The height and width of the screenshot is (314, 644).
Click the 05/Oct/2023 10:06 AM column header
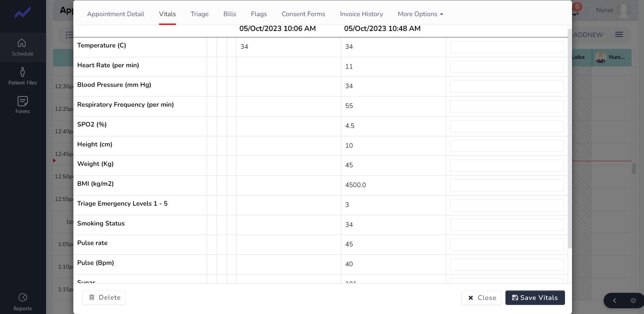pos(277,29)
